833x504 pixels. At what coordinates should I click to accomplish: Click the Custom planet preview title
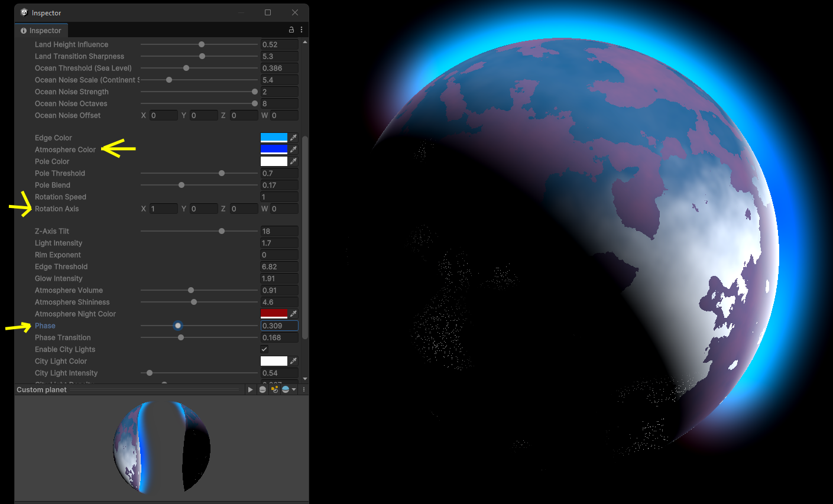coord(41,389)
